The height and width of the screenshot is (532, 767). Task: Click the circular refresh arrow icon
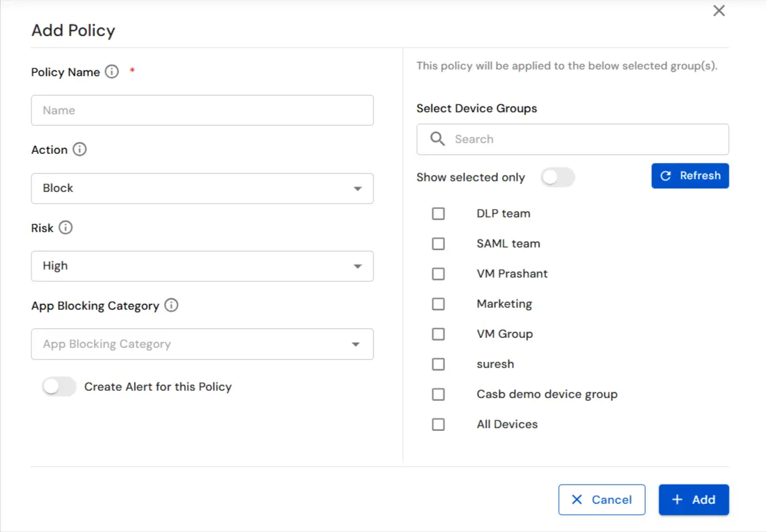click(x=665, y=175)
